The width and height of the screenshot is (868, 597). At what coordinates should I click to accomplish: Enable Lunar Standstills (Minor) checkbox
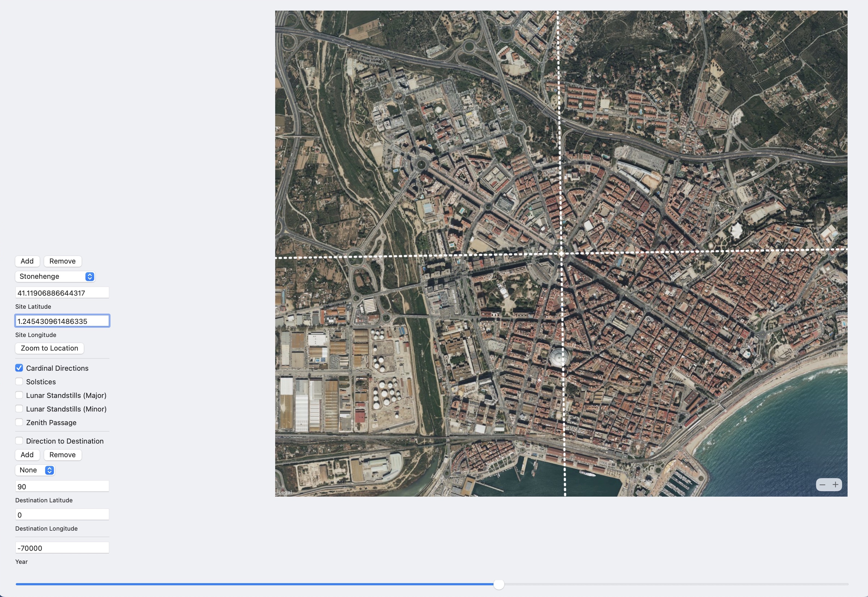point(19,409)
